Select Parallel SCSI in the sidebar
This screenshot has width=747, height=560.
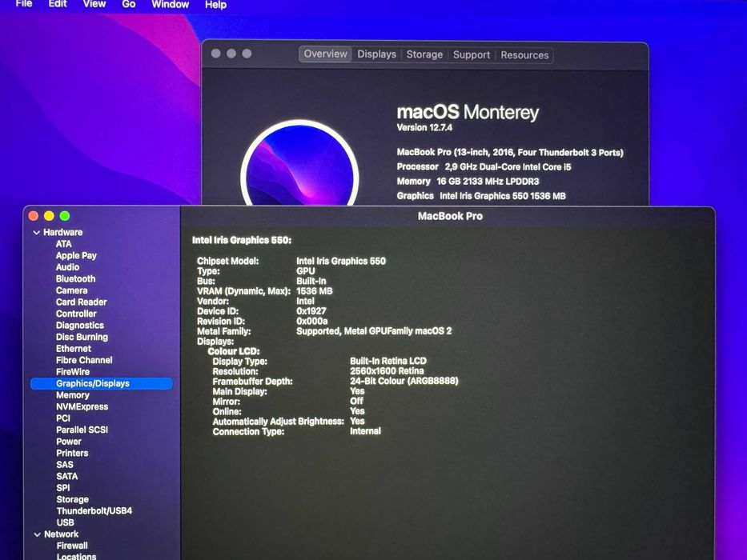[x=82, y=430]
